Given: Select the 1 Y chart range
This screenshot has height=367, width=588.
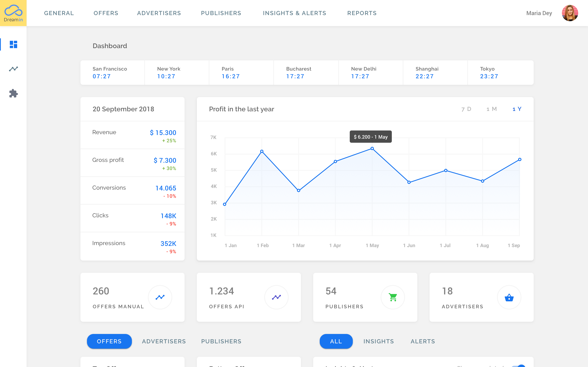Looking at the screenshot, I should click(x=517, y=109).
